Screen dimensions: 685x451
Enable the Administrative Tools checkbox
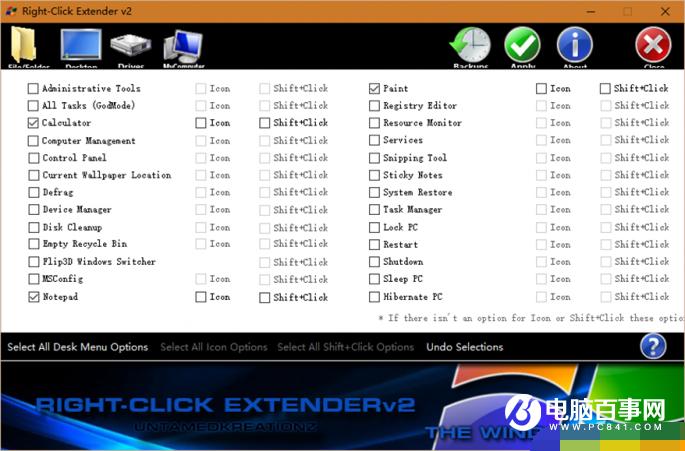pyautogui.click(x=33, y=89)
